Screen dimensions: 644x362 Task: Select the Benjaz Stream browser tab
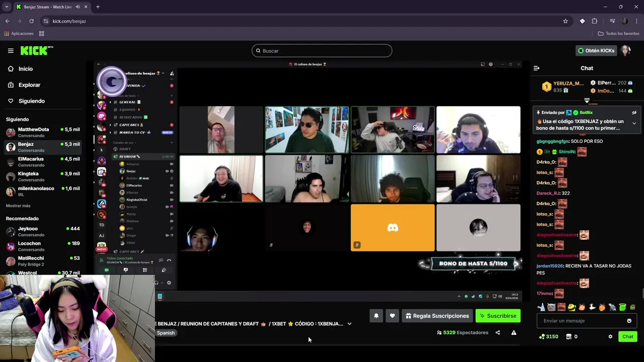52,7
